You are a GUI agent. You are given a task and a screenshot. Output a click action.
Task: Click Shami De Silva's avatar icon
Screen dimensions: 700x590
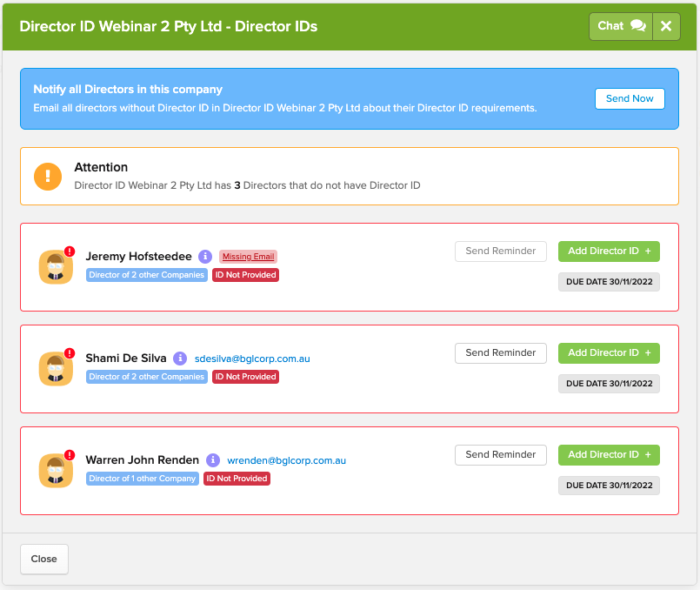[x=56, y=368]
